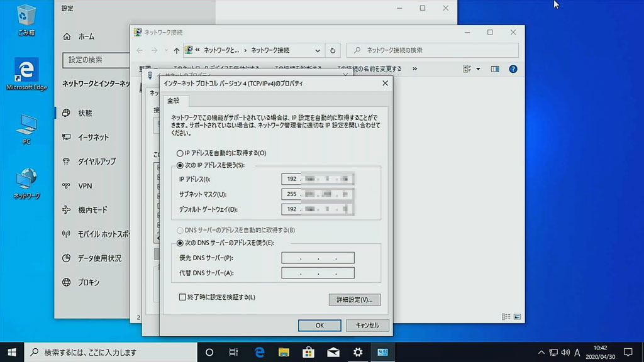Open Task View on the taskbar

pos(233,352)
